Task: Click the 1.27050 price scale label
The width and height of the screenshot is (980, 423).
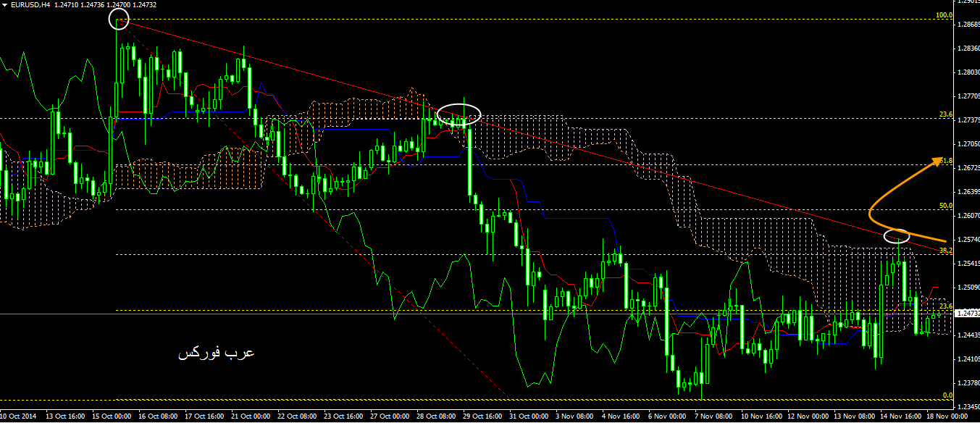Action: point(968,144)
